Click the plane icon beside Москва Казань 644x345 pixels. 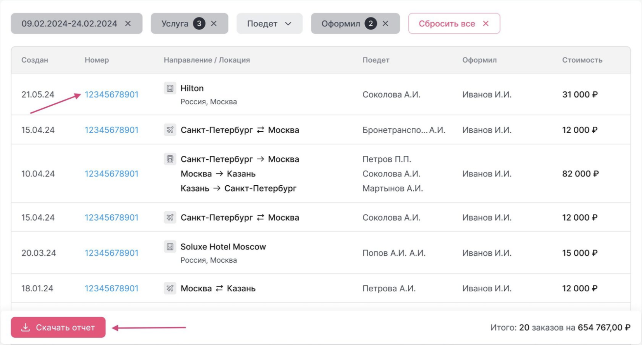tap(170, 288)
